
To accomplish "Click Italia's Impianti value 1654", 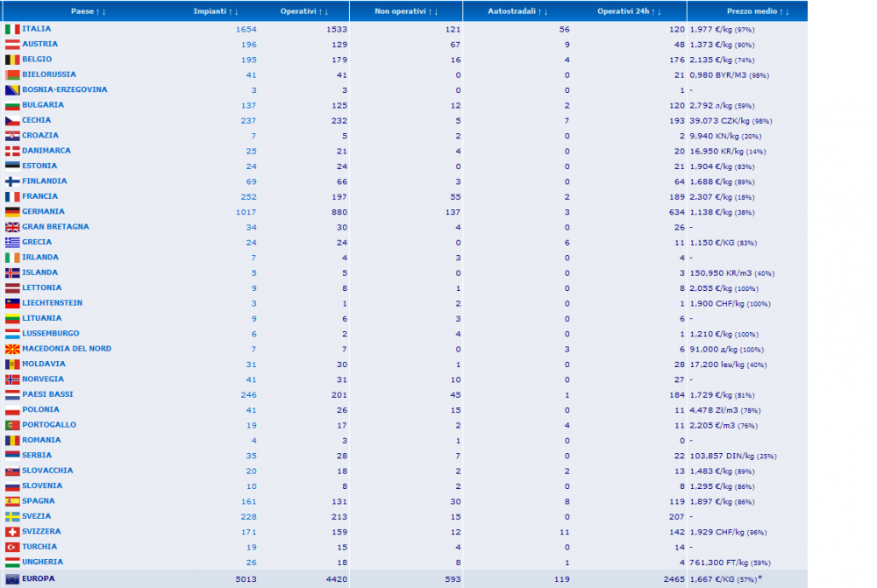I will [x=246, y=29].
